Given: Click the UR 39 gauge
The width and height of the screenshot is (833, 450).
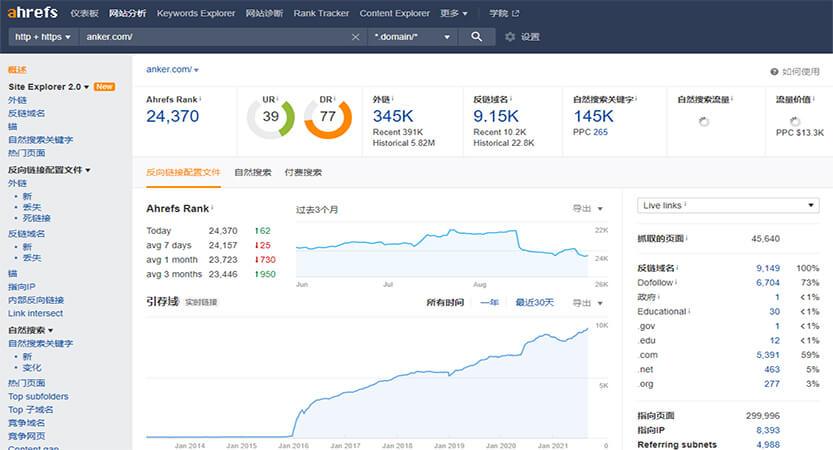Looking at the screenshot, I should click(270, 116).
